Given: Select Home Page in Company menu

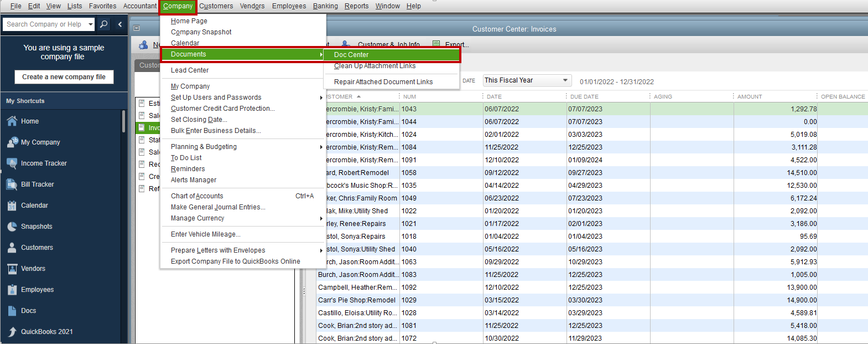Looking at the screenshot, I should point(189,21).
